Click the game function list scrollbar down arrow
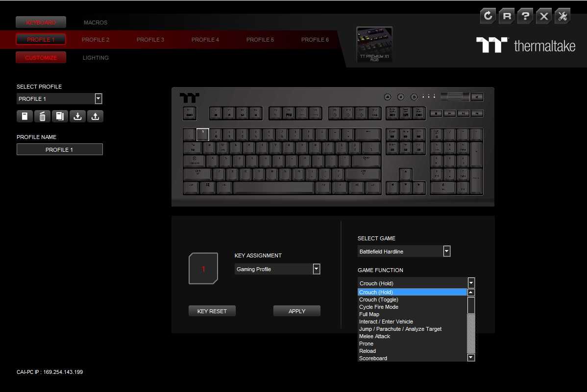The image size is (587, 392). pyautogui.click(x=471, y=358)
